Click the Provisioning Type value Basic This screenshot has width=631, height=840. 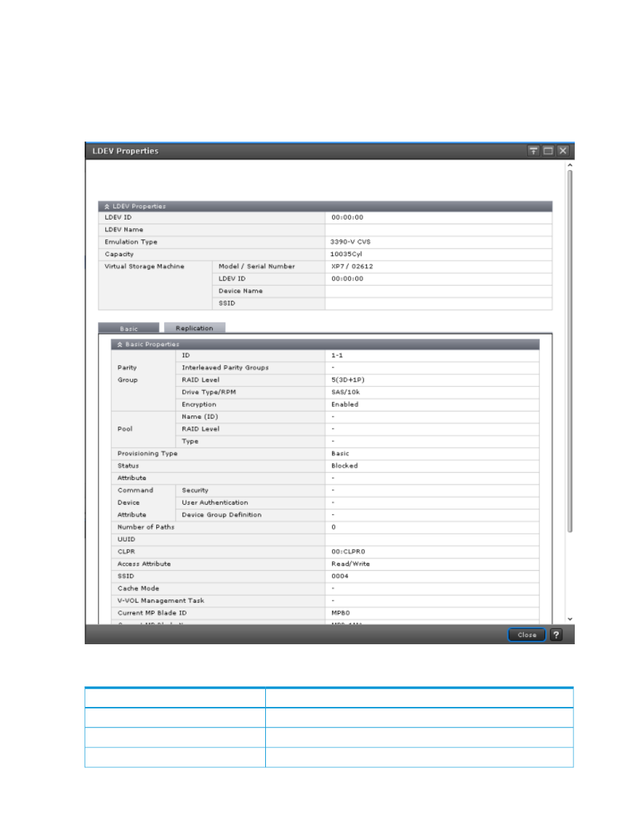click(340, 454)
